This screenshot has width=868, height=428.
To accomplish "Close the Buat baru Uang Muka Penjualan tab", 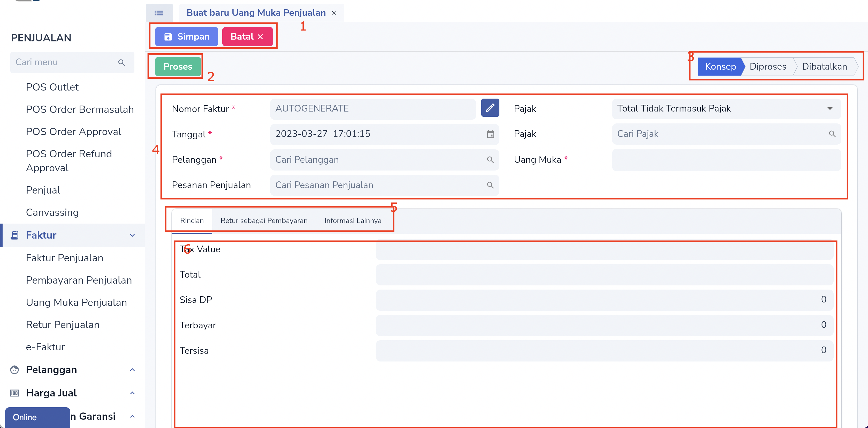I will (x=334, y=13).
